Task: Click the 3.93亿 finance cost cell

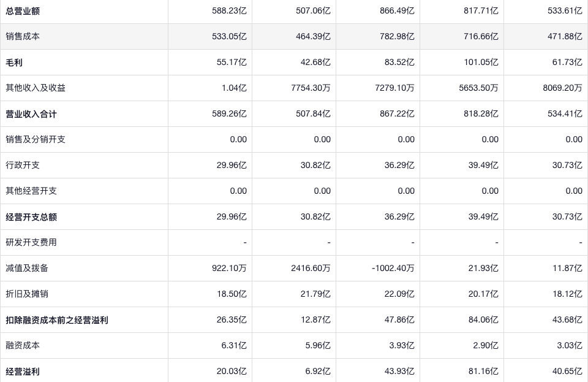Action: [402, 346]
